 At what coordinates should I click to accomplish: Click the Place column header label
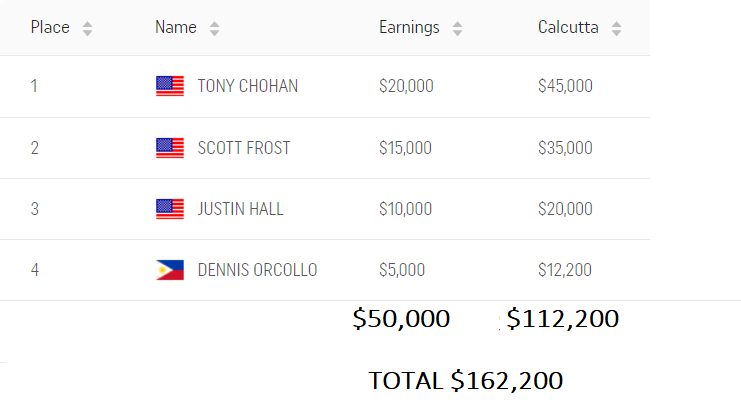click(50, 28)
